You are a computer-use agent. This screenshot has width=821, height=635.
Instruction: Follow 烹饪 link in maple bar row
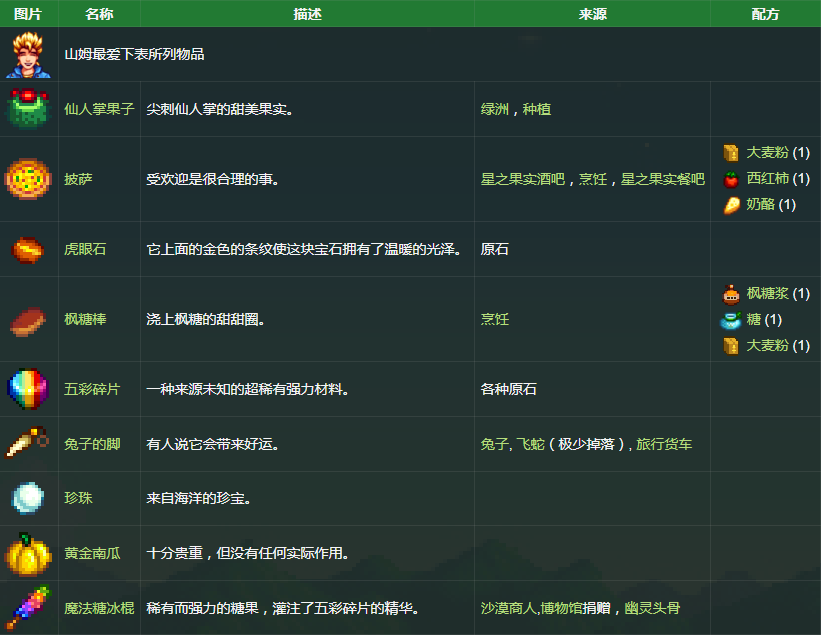(495, 319)
